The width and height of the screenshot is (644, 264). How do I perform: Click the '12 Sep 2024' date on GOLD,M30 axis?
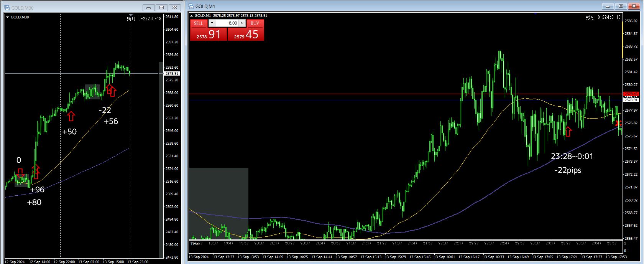pyautogui.click(x=15, y=262)
